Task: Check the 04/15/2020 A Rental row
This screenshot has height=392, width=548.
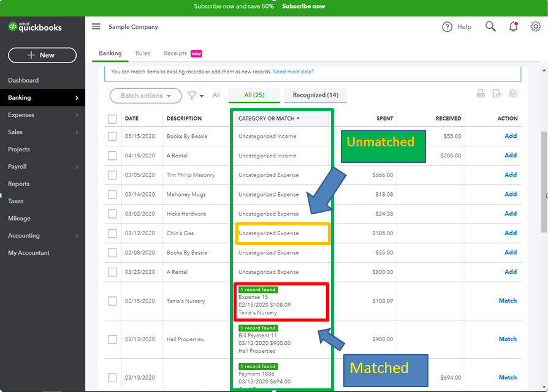Action: pyautogui.click(x=112, y=156)
